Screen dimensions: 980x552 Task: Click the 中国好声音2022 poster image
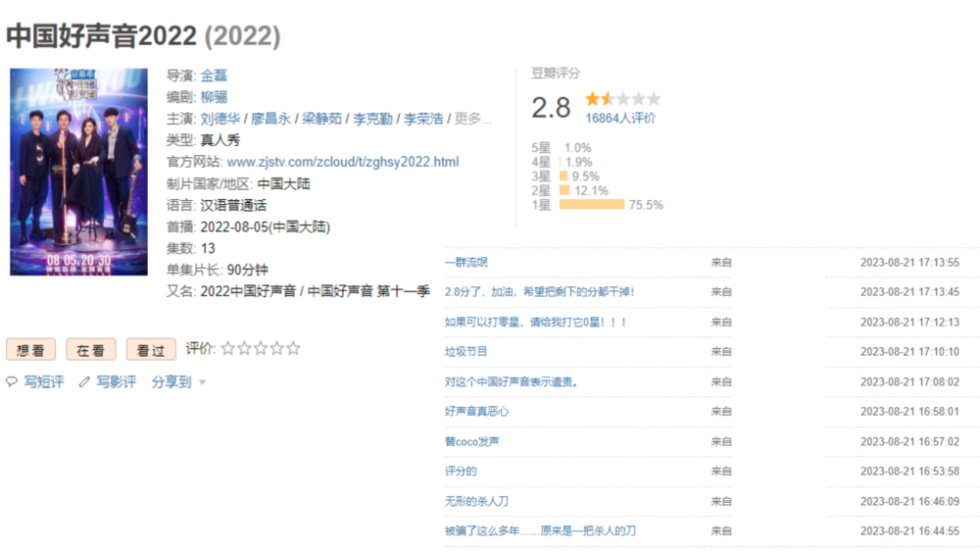(78, 172)
